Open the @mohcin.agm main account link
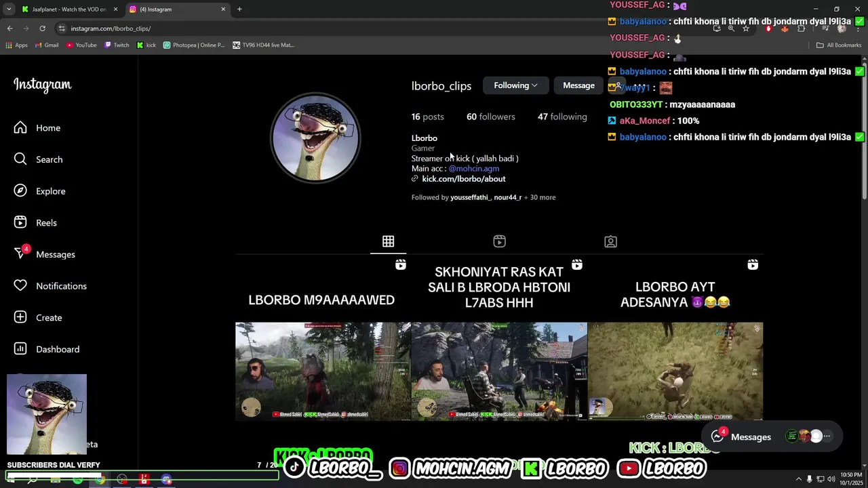The width and height of the screenshot is (868, 488). point(473,169)
